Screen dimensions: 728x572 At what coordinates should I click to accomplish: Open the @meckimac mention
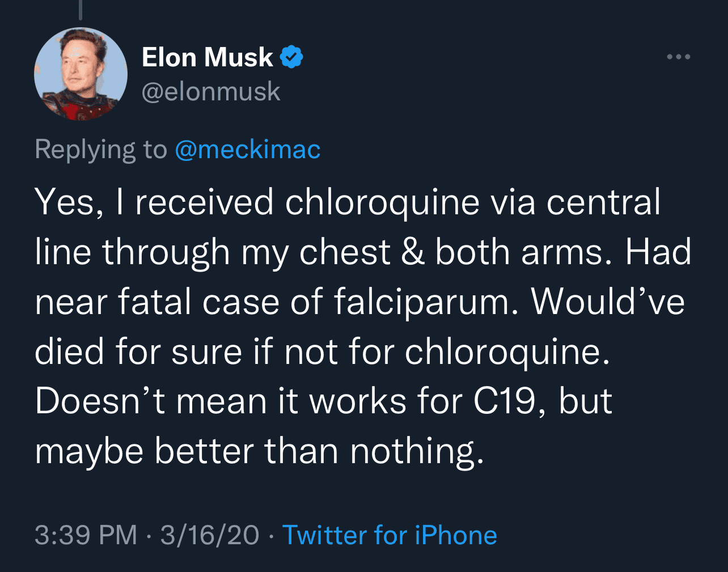pyautogui.click(x=248, y=149)
